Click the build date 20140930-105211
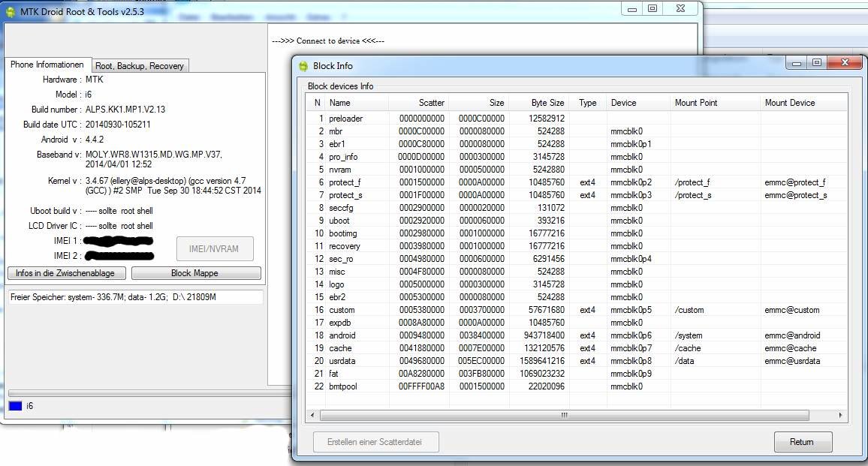The width and height of the screenshot is (868, 466). click(118, 125)
